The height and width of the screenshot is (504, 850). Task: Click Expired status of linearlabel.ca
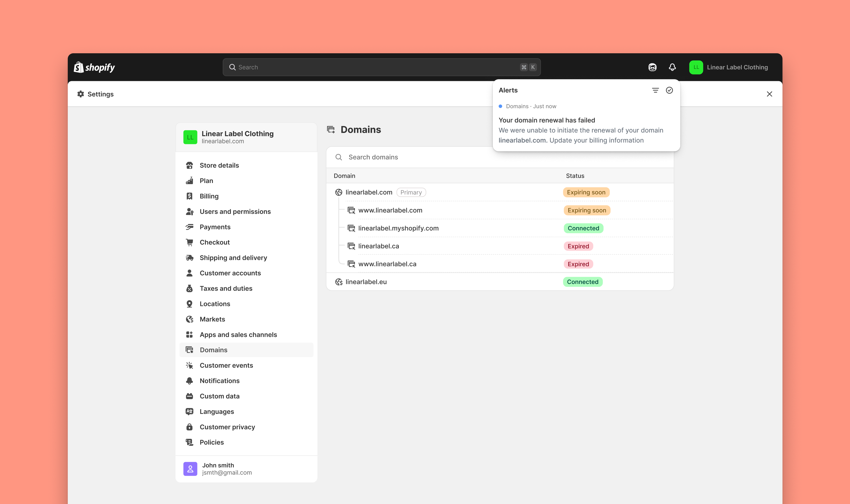pyautogui.click(x=578, y=246)
